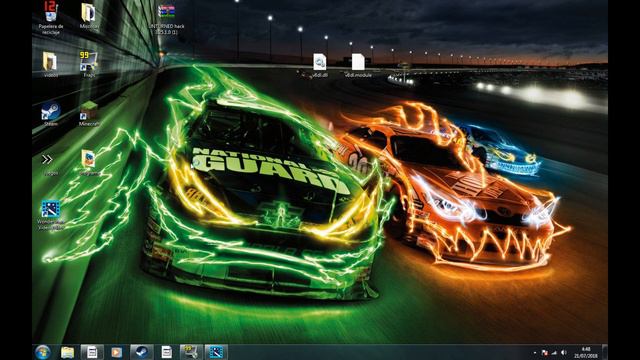Open the UNTURNED hack archive icon
The image size is (640, 360).
(x=167, y=19)
